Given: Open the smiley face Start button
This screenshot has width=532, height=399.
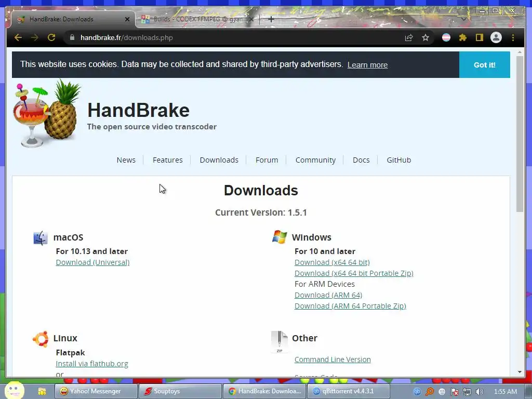Looking at the screenshot, I should point(14,390).
